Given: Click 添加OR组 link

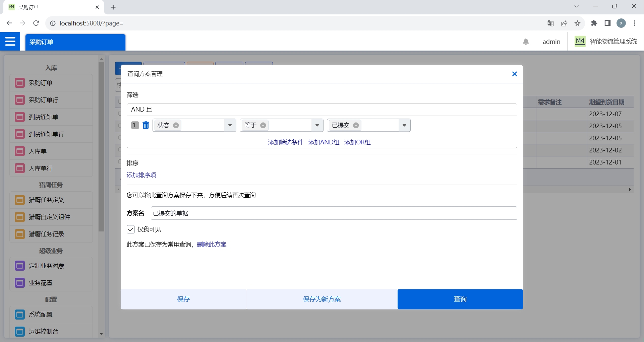Looking at the screenshot, I should (357, 142).
